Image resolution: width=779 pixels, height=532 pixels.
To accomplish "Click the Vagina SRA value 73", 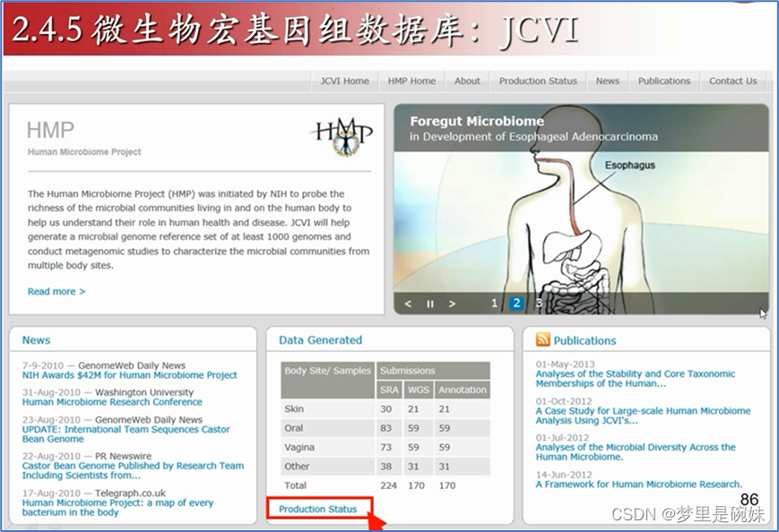I will click(x=386, y=447).
